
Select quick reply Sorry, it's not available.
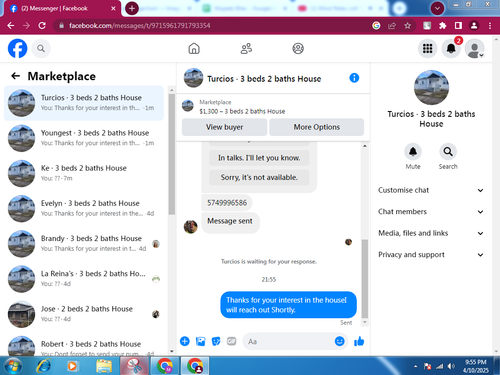(259, 177)
